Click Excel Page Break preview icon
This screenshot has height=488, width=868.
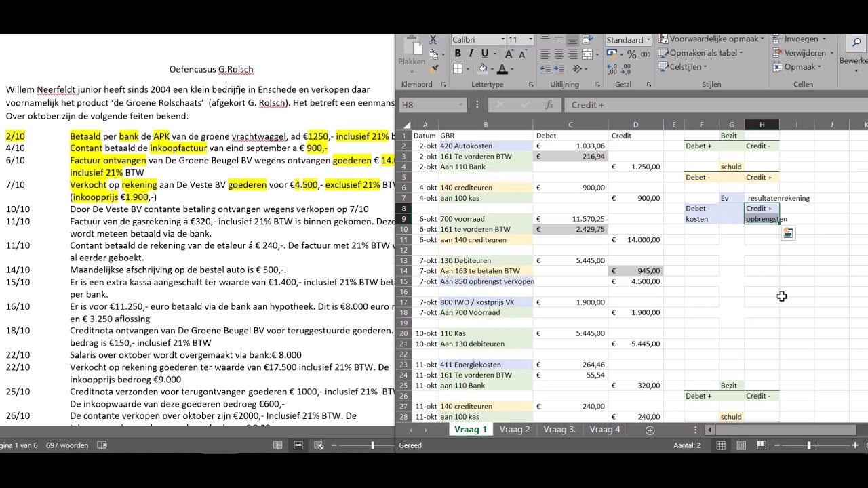(761, 445)
